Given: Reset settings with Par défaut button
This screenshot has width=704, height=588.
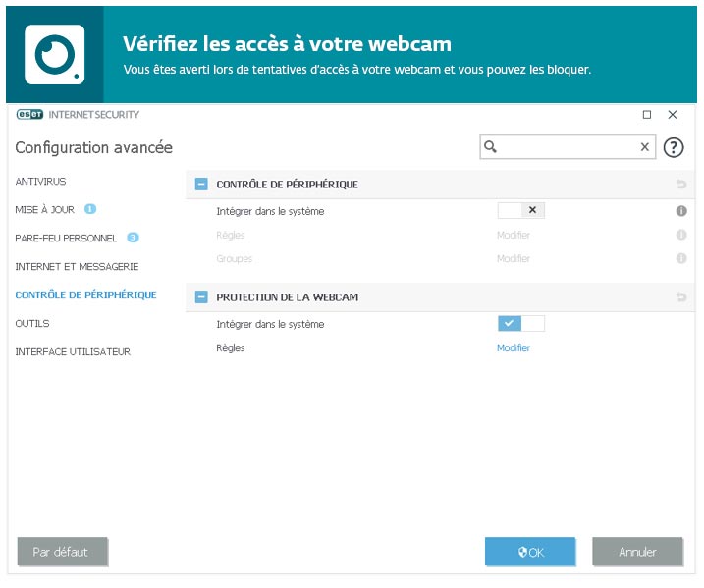Looking at the screenshot, I should [62, 552].
